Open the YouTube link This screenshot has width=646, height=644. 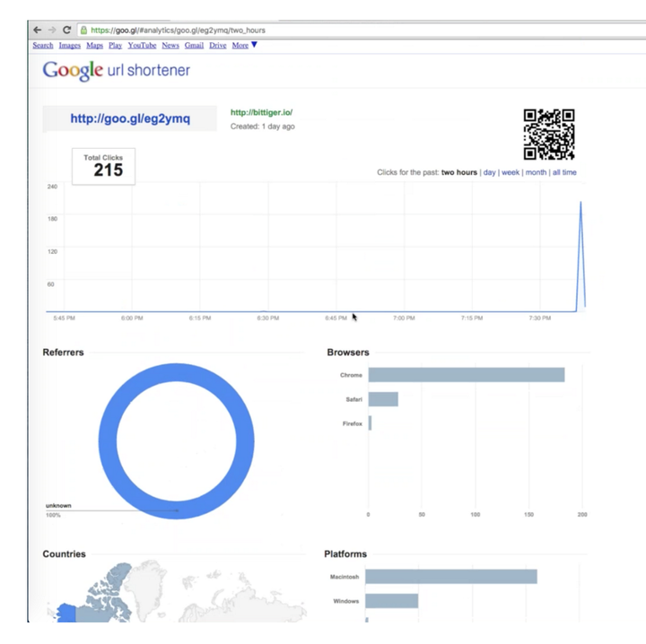[142, 45]
